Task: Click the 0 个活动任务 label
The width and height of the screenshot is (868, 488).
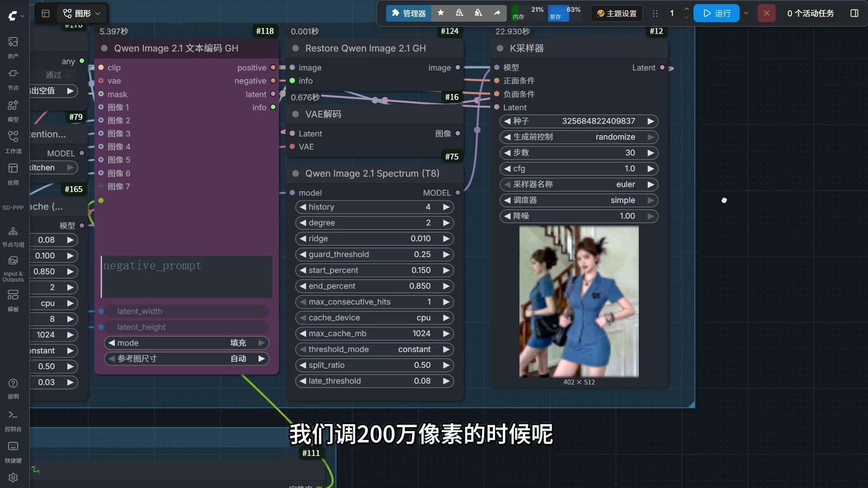Action: click(810, 14)
